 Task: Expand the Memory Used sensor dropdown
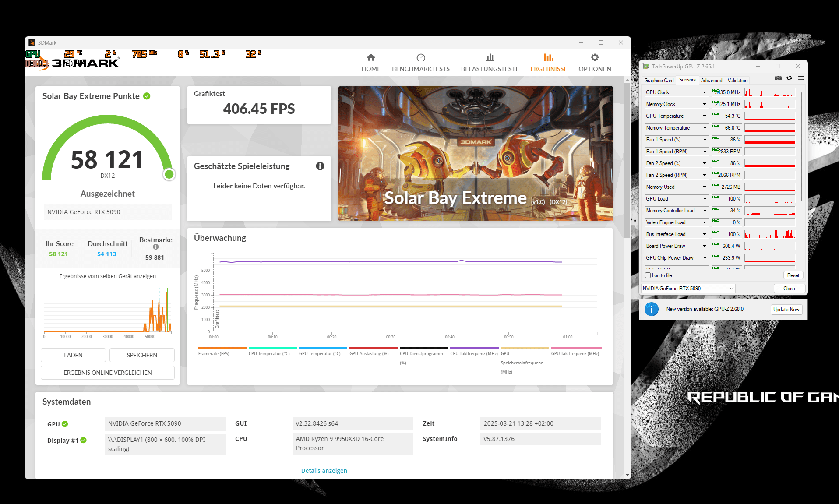tap(705, 187)
